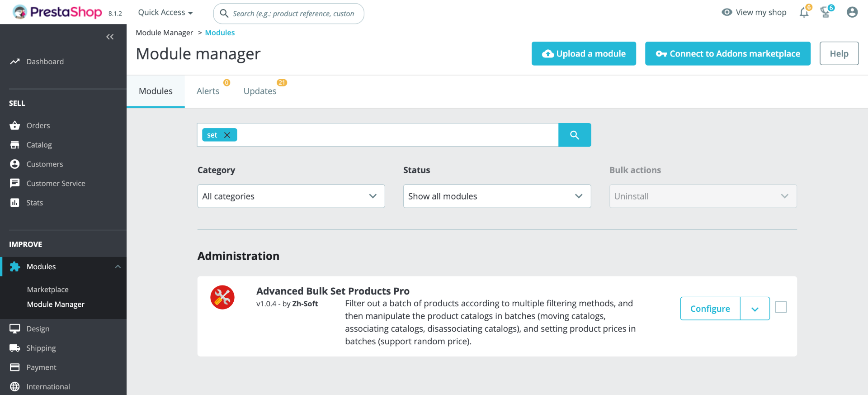Click the module search tag input field
The image size is (868, 395).
(398, 135)
